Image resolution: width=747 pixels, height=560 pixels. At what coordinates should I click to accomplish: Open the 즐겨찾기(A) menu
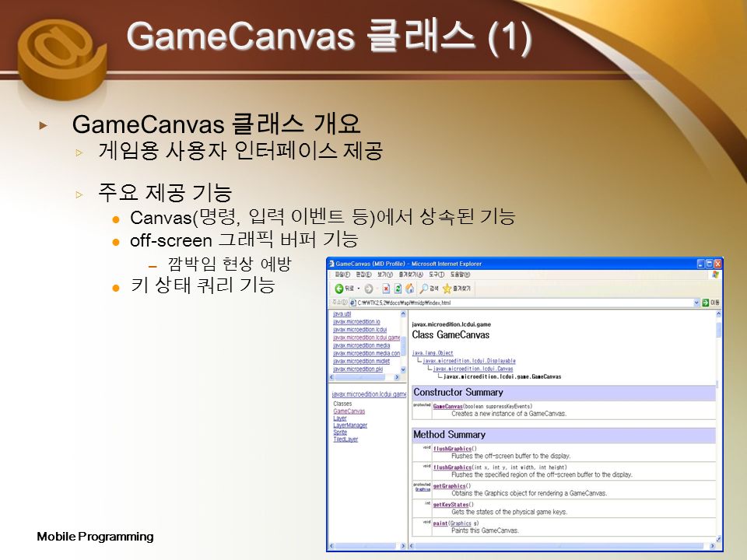(411, 275)
